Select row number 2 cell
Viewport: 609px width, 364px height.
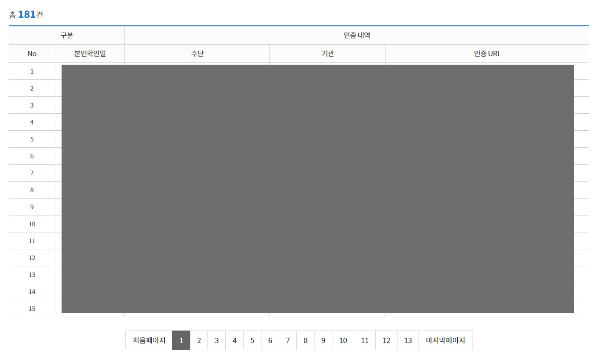[x=32, y=88]
